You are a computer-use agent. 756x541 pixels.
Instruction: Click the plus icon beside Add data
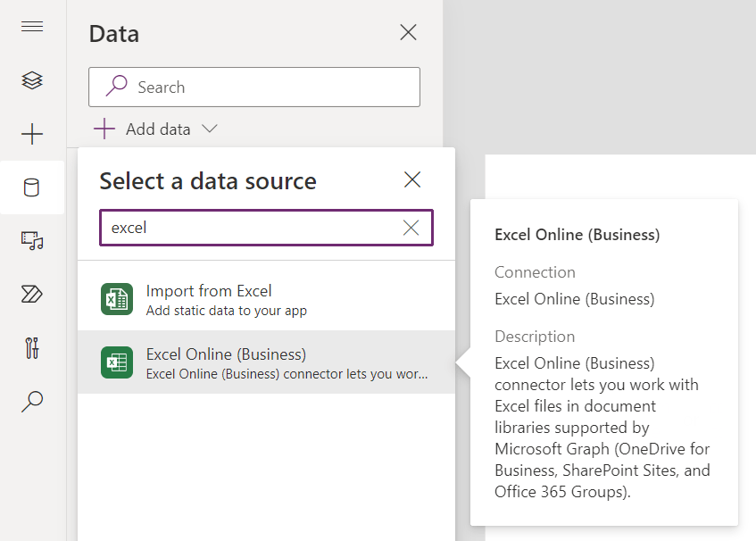point(104,129)
